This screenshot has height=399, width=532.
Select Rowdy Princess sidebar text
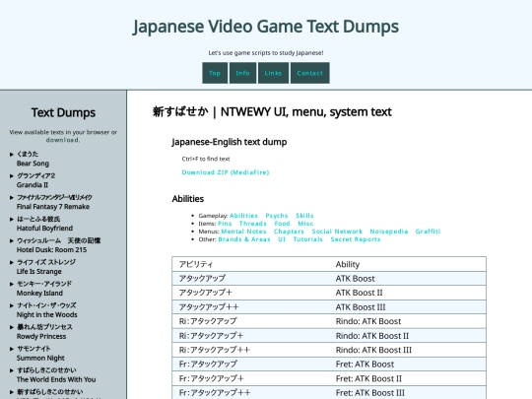click(41, 337)
